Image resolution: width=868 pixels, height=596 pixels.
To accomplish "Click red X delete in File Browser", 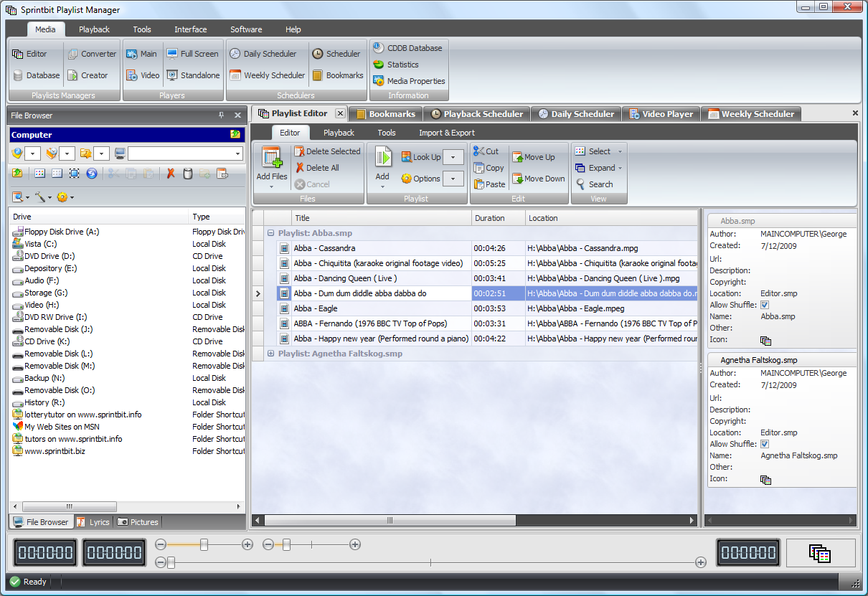I will tap(171, 174).
